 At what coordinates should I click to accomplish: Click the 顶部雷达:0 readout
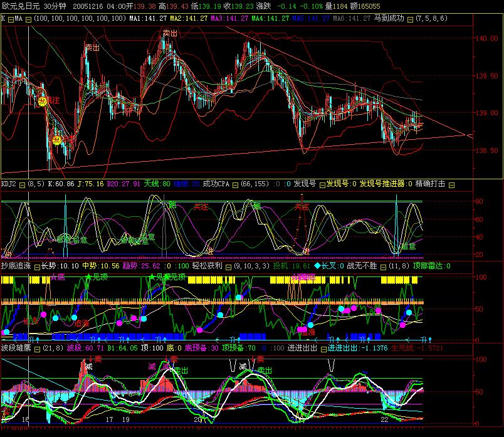coord(432,266)
